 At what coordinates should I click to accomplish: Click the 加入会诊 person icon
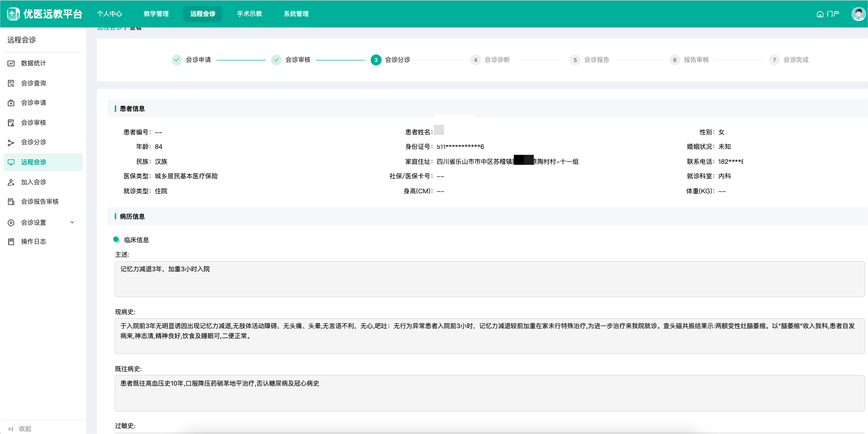click(11, 182)
